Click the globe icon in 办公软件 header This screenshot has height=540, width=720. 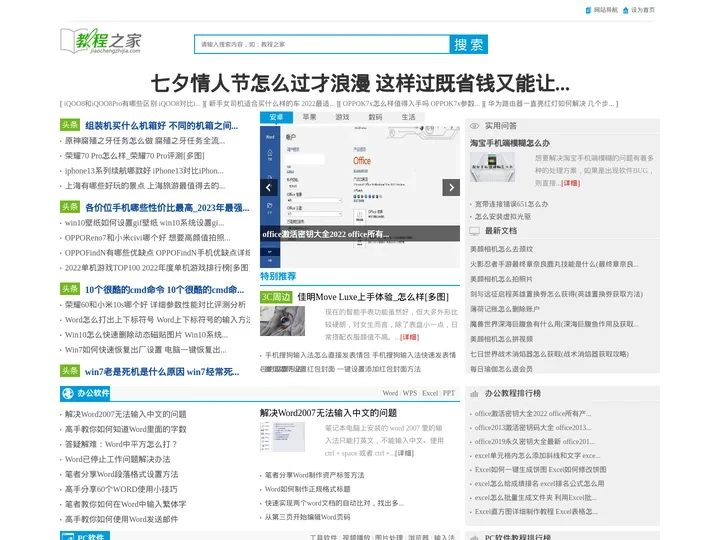(68, 394)
